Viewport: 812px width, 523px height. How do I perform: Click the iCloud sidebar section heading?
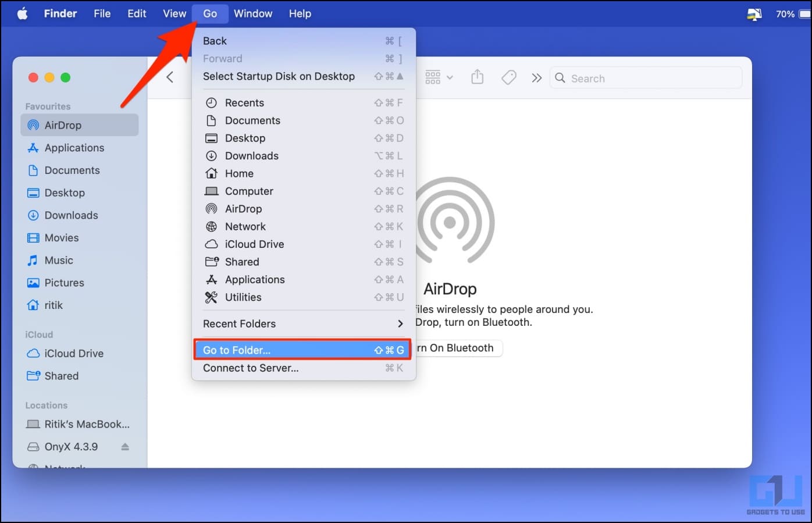(39, 335)
